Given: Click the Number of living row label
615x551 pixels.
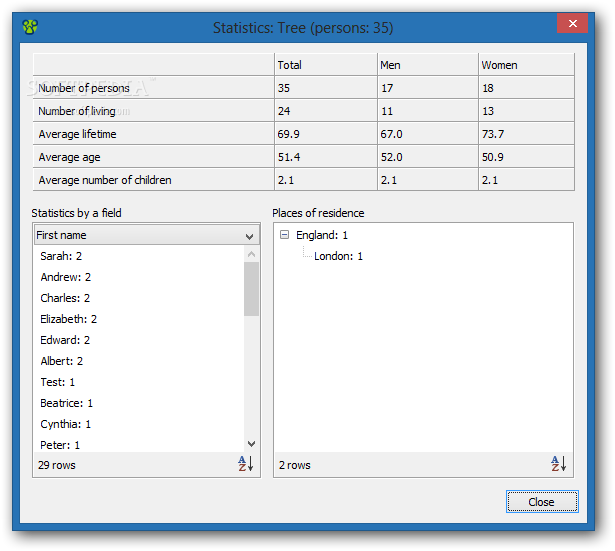Looking at the screenshot, I should click(77, 111).
